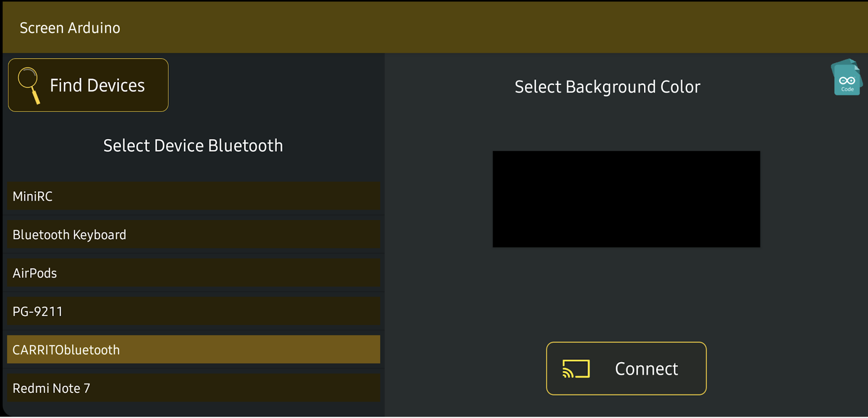Select MiniRC from the device list
This screenshot has width=868, height=418.
(193, 196)
